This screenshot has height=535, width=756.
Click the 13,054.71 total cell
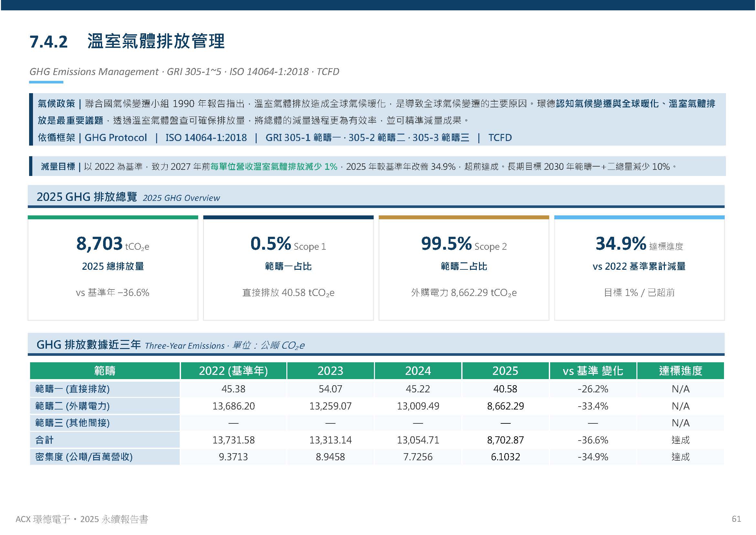pyautogui.click(x=418, y=440)
